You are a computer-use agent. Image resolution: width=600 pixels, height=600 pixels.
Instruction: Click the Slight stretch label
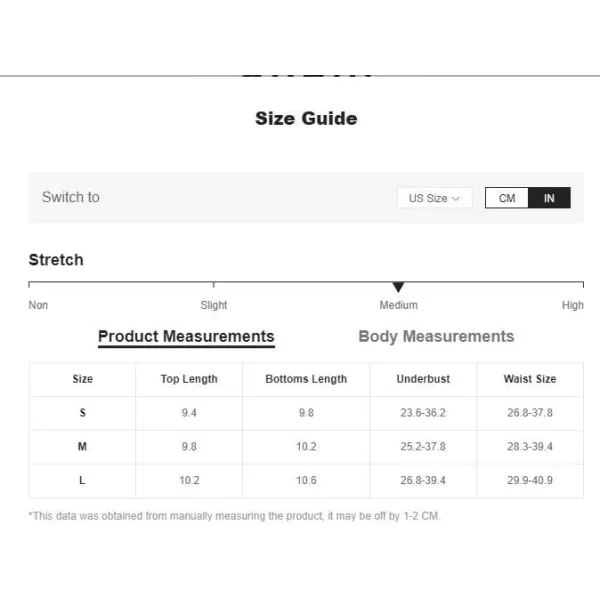point(214,305)
